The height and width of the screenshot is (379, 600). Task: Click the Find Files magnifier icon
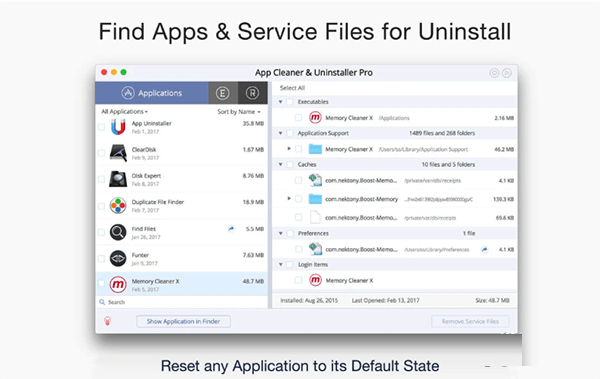[x=118, y=232]
